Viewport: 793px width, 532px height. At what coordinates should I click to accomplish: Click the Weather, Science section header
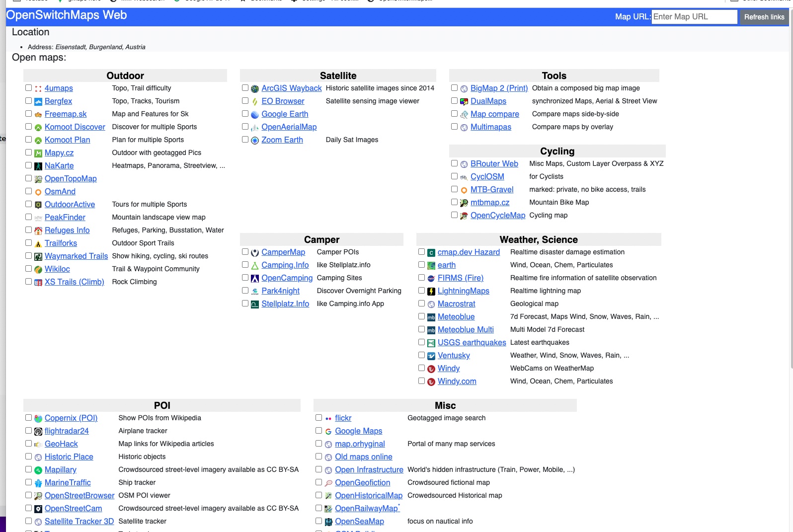[539, 239]
